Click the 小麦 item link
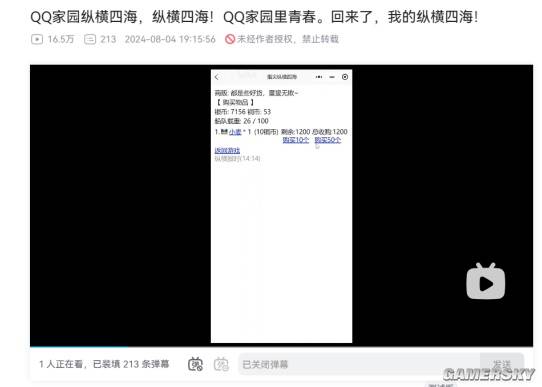The height and width of the screenshot is (387, 542). pos(235,132)
